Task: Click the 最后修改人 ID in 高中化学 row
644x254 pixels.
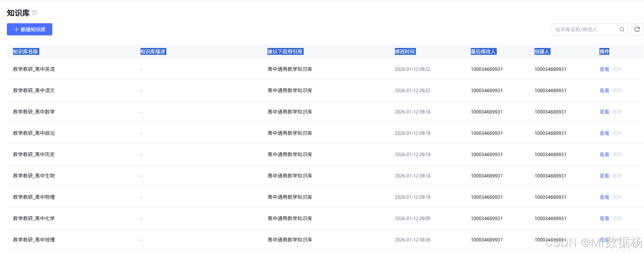Action: tap(487, 219)
